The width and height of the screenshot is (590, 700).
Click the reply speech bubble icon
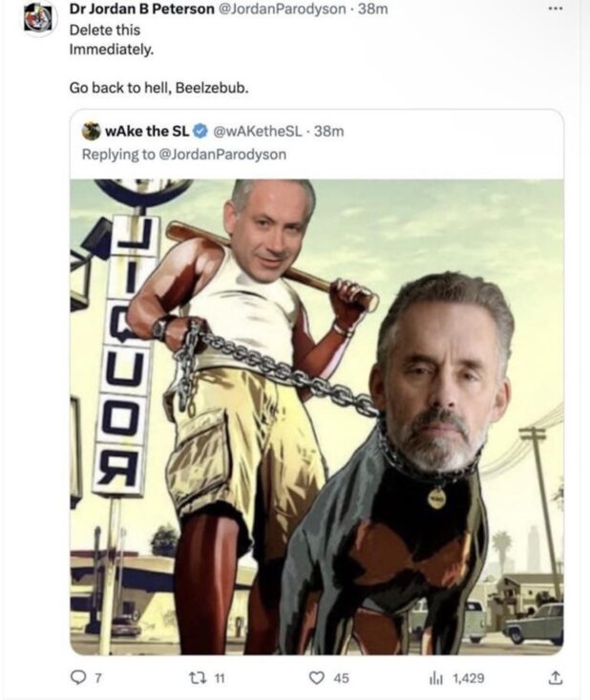(78, 678)
